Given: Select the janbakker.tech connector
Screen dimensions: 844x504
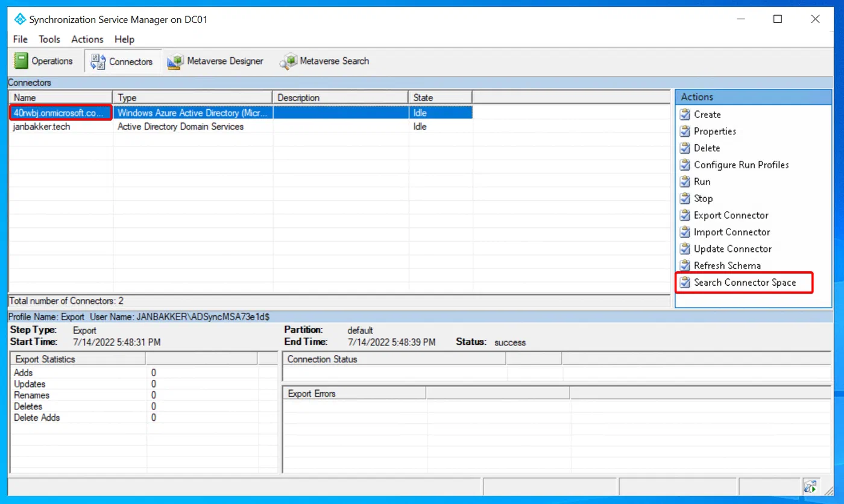Looking at the screenshot, I should point(42,127).
